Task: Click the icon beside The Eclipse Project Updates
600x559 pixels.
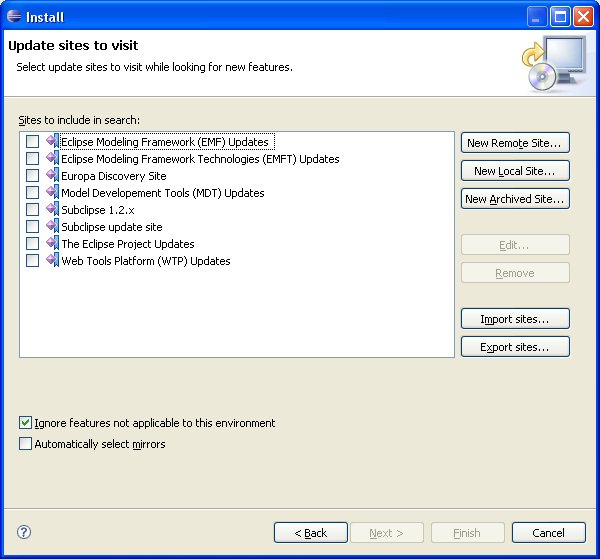Action: (x=53, y=244)
